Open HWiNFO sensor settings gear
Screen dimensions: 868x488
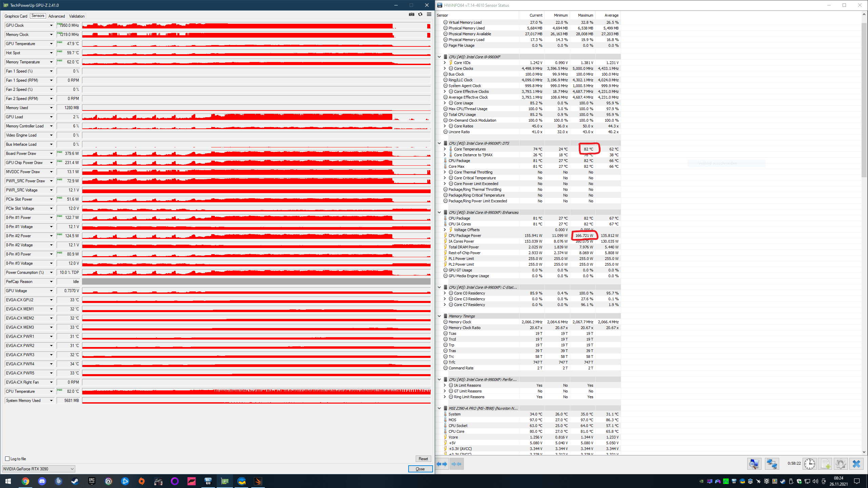point(841,464)
